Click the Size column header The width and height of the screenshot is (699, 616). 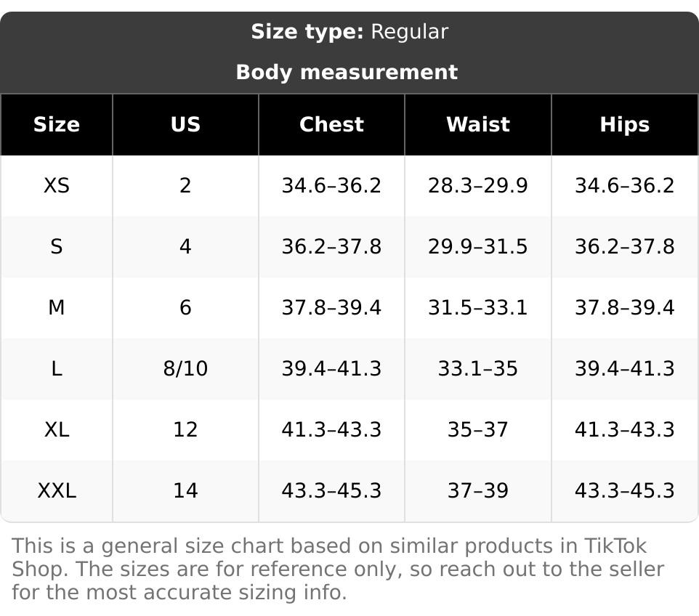57,124
